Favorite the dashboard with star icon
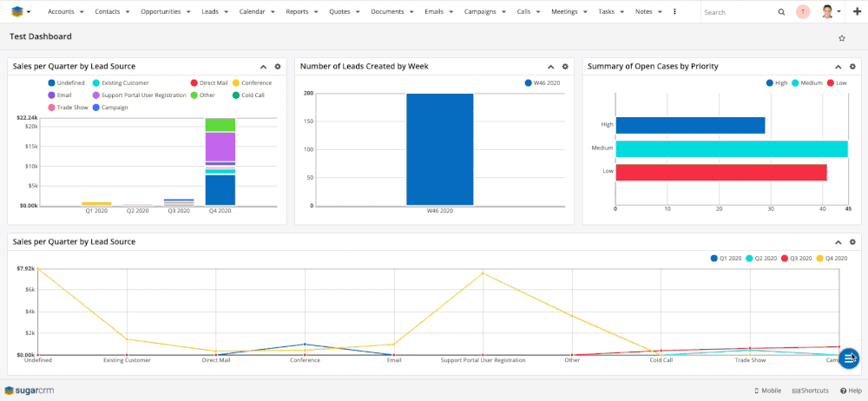This screenshot has height=401, width=868. click(841, 38)
